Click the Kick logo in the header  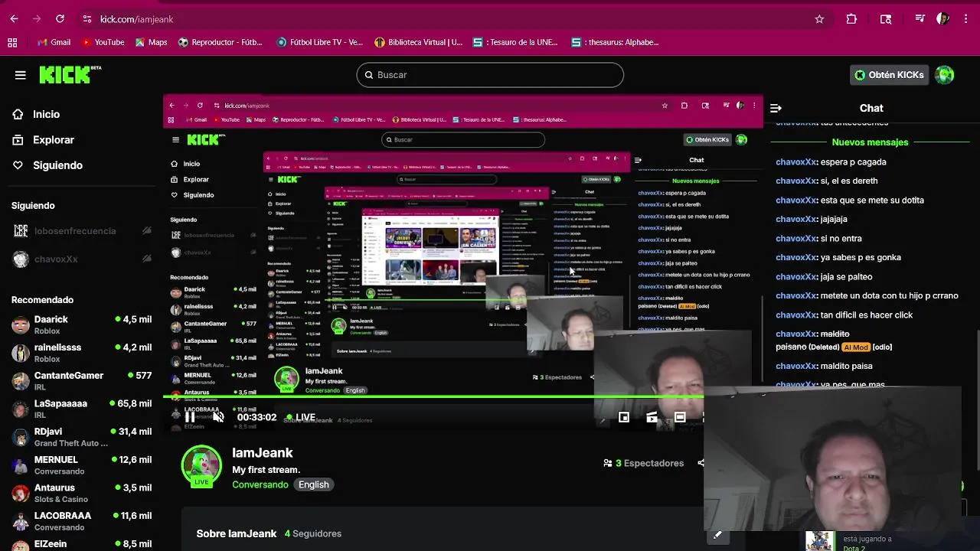click(70, 74)
